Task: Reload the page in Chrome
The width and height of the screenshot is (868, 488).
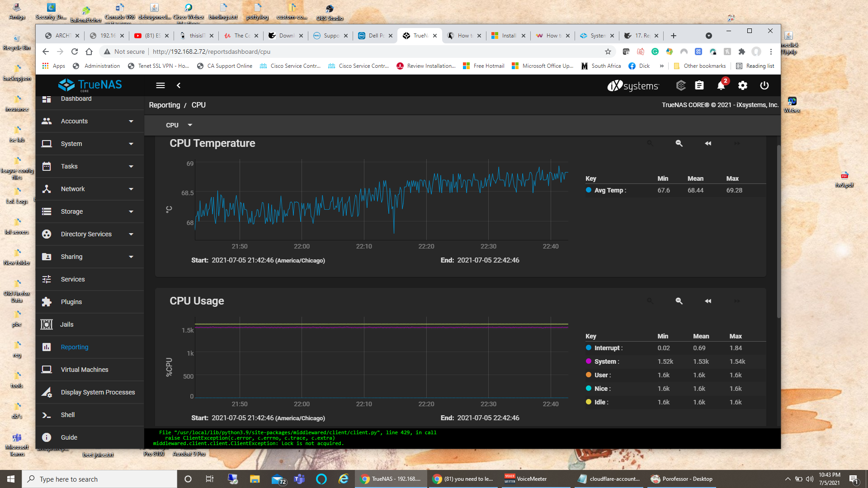Action: 75,52
